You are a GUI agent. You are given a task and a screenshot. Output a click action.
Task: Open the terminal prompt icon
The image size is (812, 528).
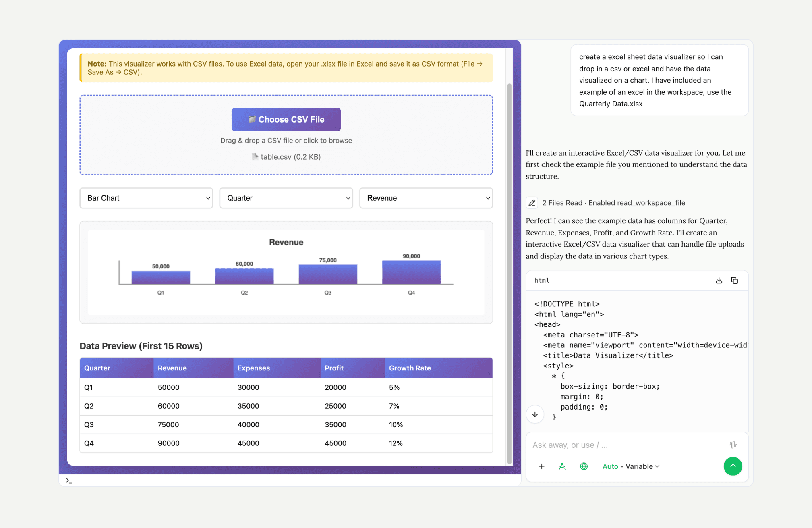point(69,480)
